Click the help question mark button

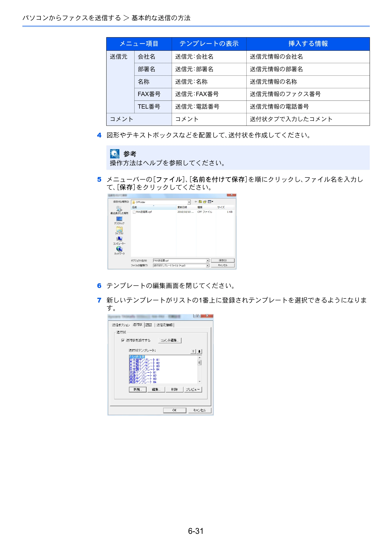(197, 316)
